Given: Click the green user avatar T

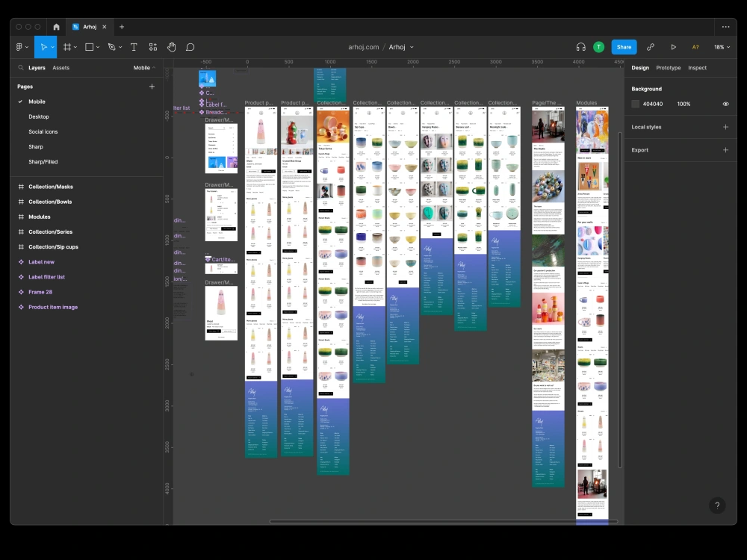Looking at the screenshot, I should [599, 47].
